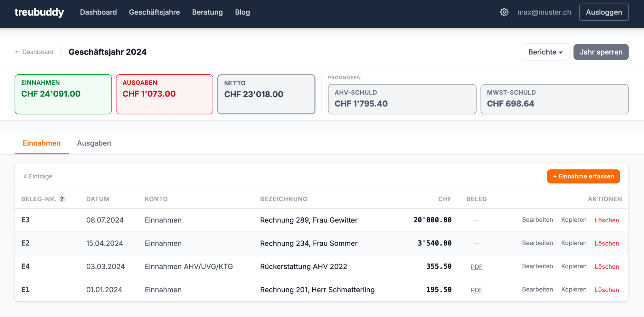This screenshot has height=317, width=644.
Task: Click the Ausloggen button
Action: click(604, 12)
